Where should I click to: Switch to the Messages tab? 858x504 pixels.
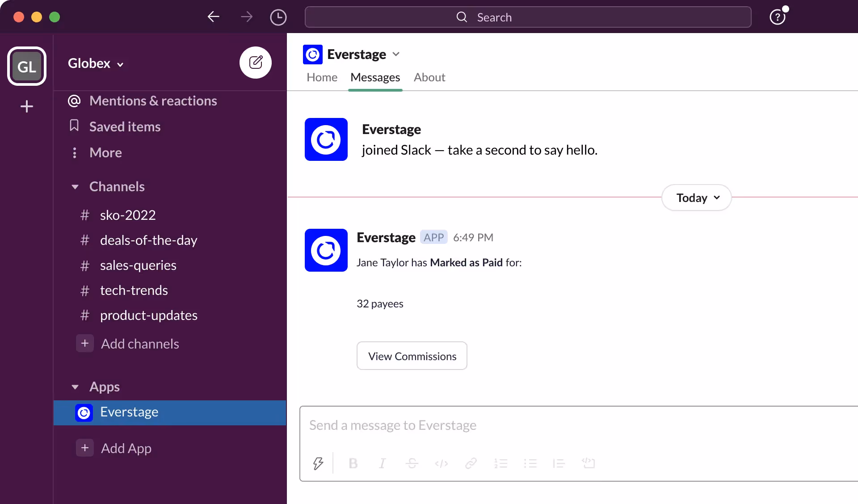[375, 77]
